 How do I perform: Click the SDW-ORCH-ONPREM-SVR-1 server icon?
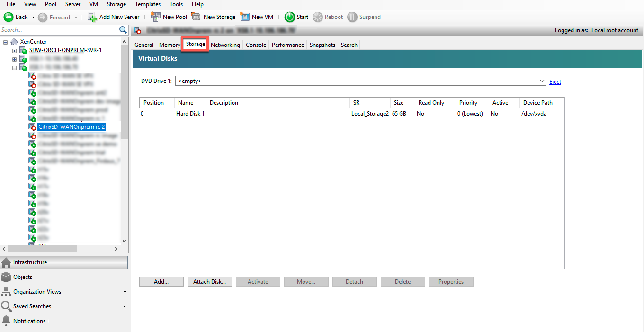pos(23,50)
